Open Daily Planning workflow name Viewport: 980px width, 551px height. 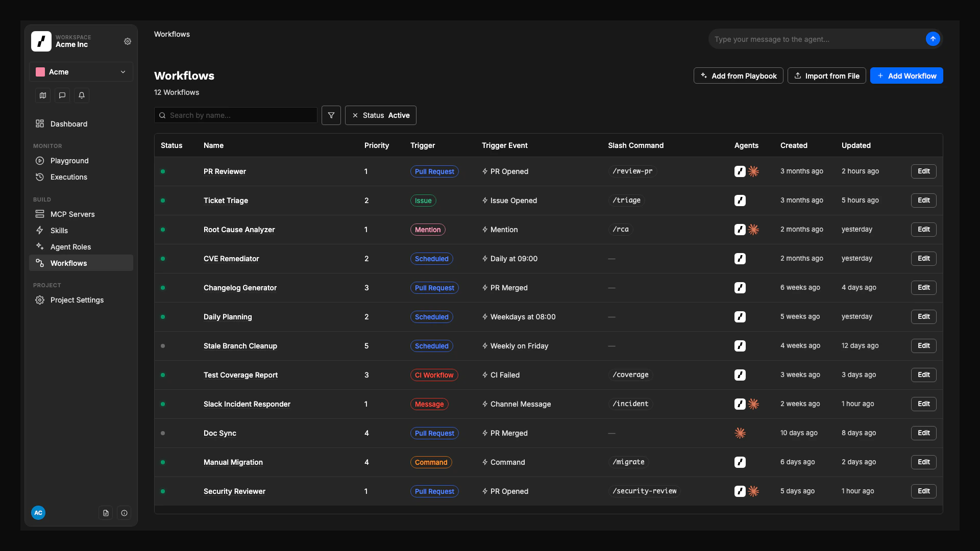tap(228, 317)
